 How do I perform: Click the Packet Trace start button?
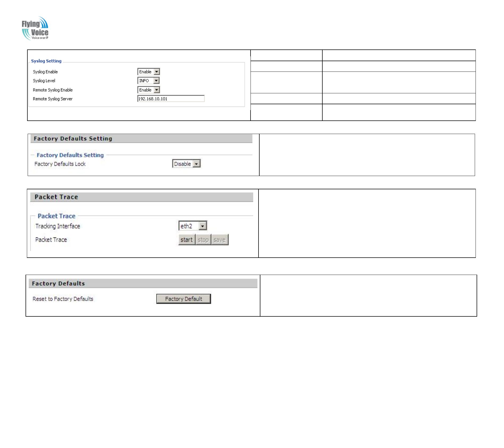click(x=187, y=240)
